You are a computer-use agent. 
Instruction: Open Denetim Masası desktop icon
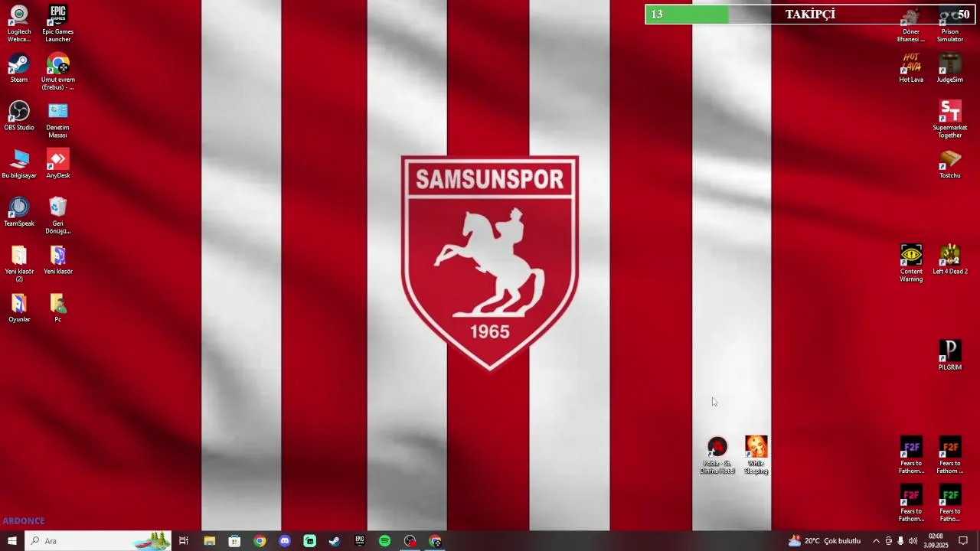[57, 120]
